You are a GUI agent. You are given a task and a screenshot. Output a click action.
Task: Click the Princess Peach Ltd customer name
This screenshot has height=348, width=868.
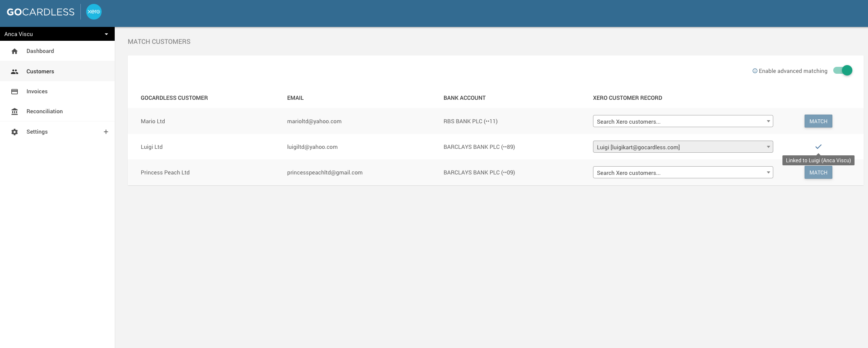165,172
